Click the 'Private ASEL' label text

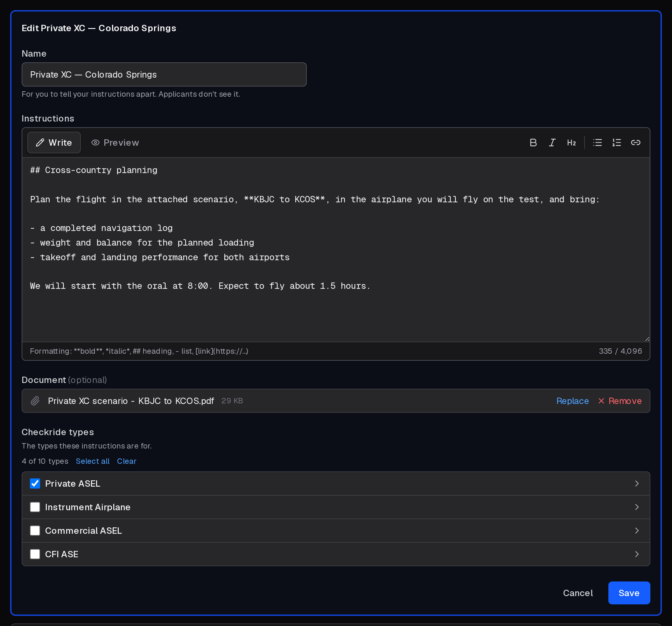tap(73, 484)
